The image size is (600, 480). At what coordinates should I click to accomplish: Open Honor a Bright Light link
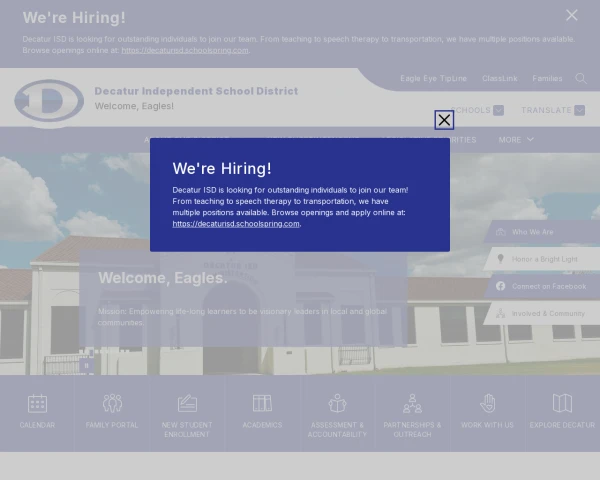click(542, 259)
